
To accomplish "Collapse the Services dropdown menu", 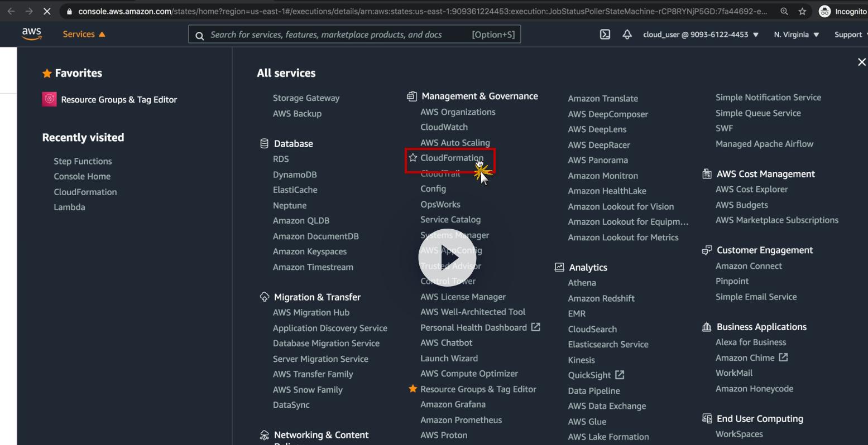I will pyautogui.click(x=84, y=35).
